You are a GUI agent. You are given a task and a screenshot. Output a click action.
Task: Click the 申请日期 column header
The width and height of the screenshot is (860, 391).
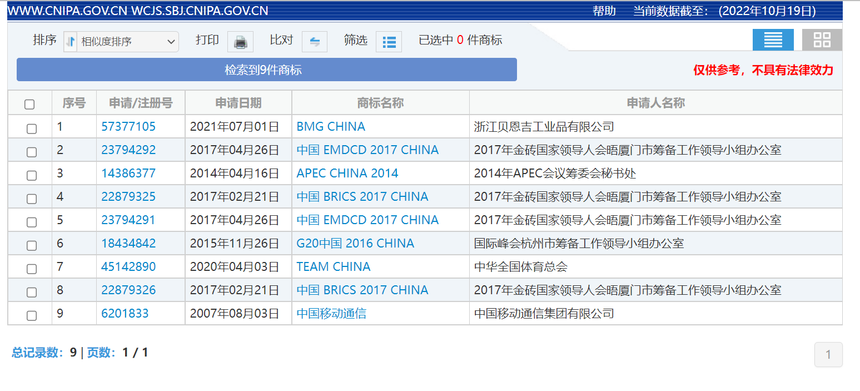[239, 103]
